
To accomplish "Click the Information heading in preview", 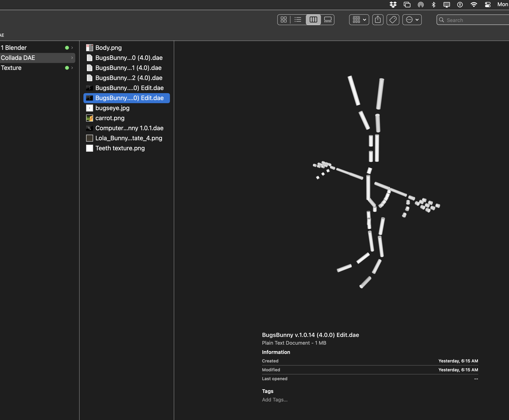I will pyautogui.click(x=276, y=352).
